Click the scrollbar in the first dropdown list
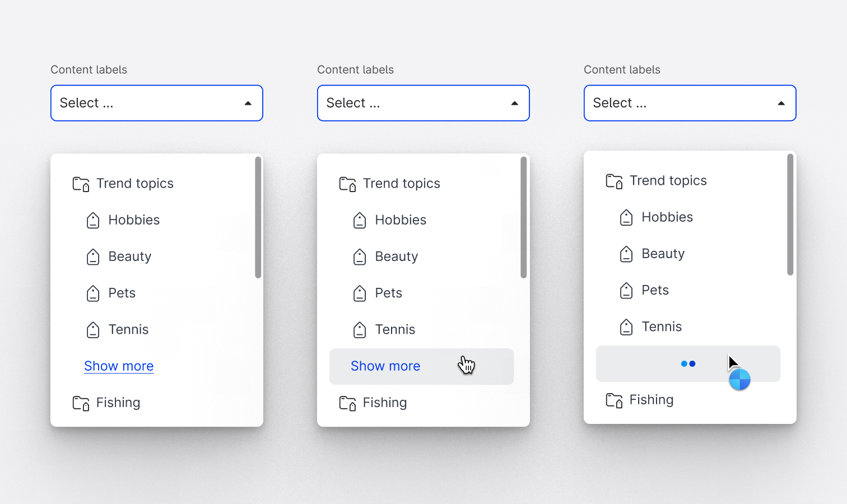The height and width of the screenshot is (504, 847). [x=258, y=217]
